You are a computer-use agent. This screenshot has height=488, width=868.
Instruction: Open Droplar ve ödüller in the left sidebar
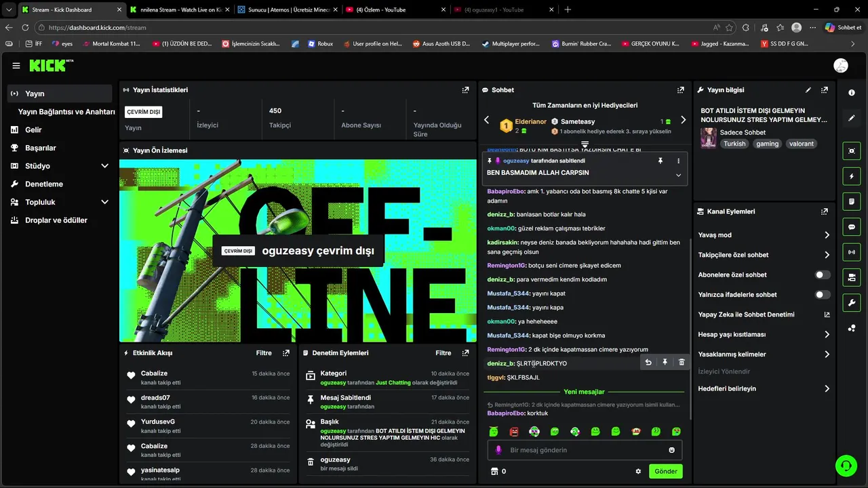(x=60, y=220)
